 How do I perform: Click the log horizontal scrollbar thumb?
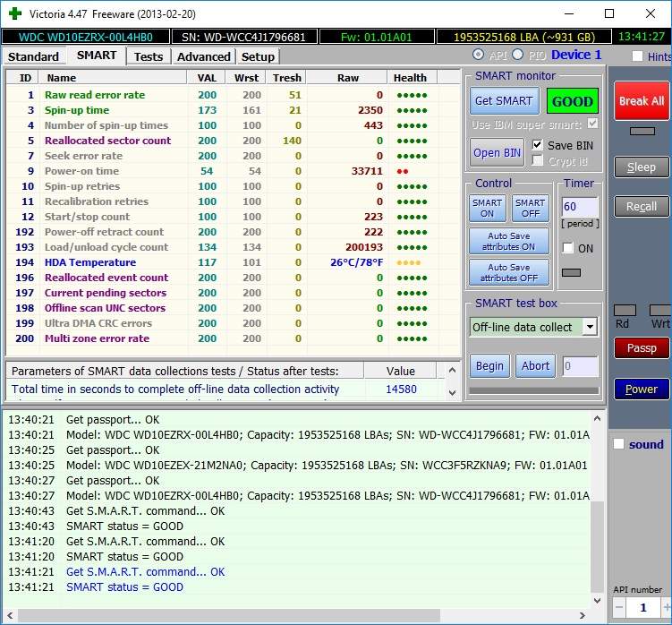(x=229, y=615)
